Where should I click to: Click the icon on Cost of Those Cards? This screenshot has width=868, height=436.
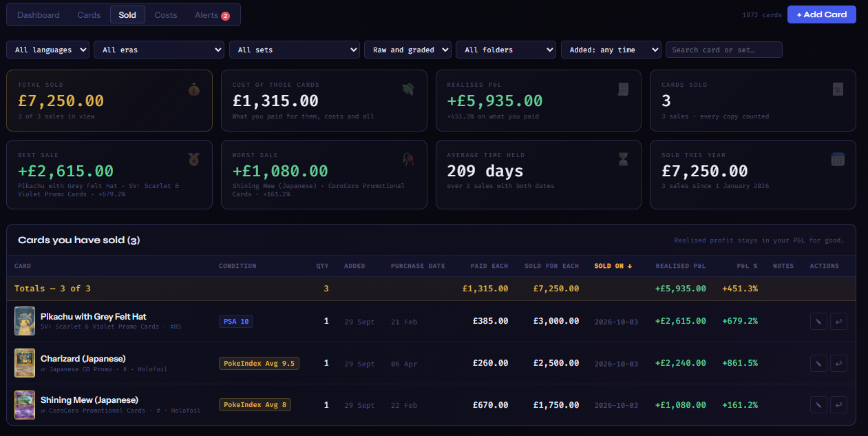(408, 89)
